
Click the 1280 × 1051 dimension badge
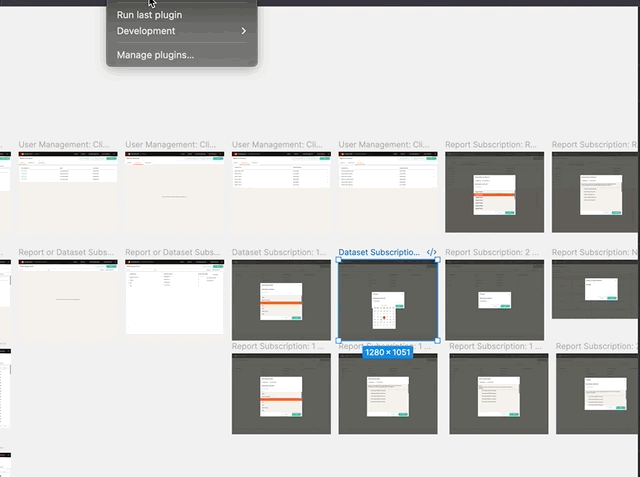click(x=387, y=352)
